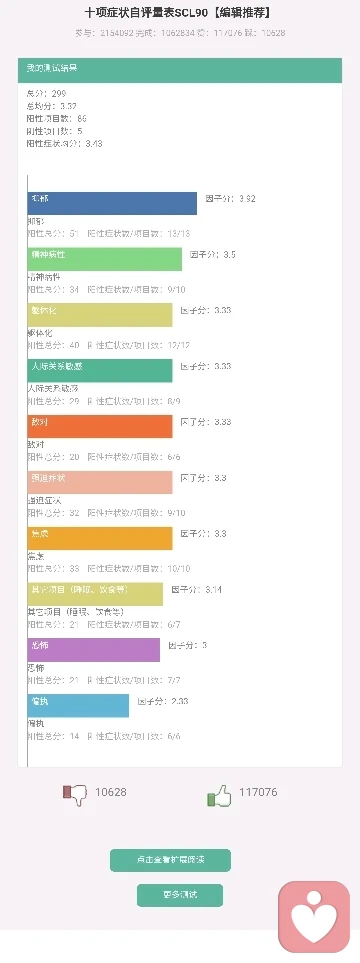Select the orange-red 敌对 hostility bar

[100, 427]
